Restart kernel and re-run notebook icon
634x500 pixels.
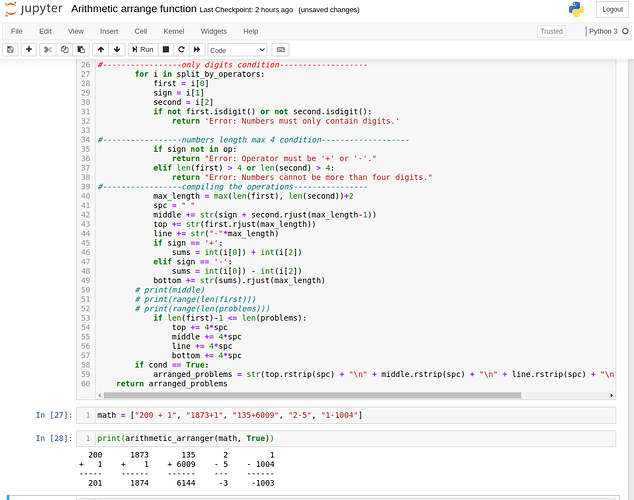[197, 49]
